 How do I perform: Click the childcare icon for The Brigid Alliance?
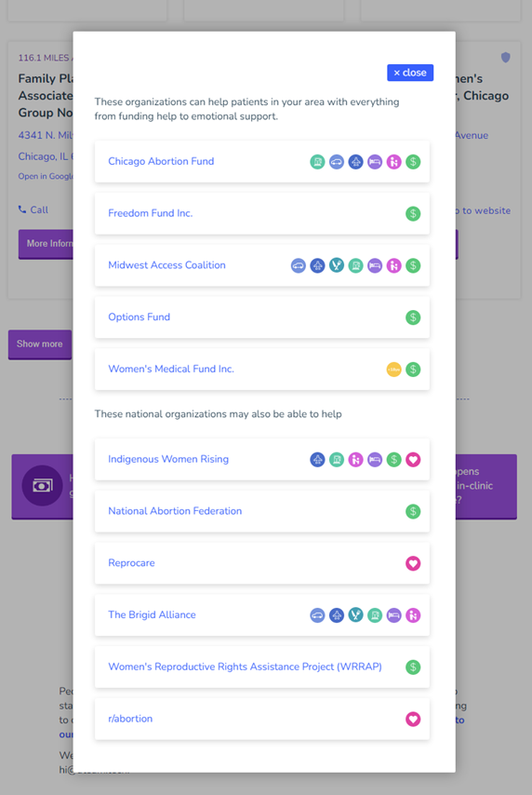tap(413, 615)
